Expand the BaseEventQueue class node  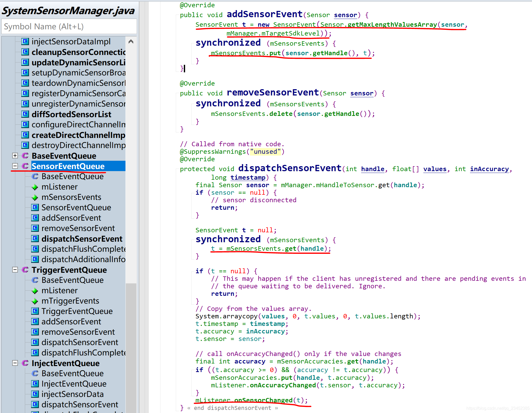pos(15,156)
